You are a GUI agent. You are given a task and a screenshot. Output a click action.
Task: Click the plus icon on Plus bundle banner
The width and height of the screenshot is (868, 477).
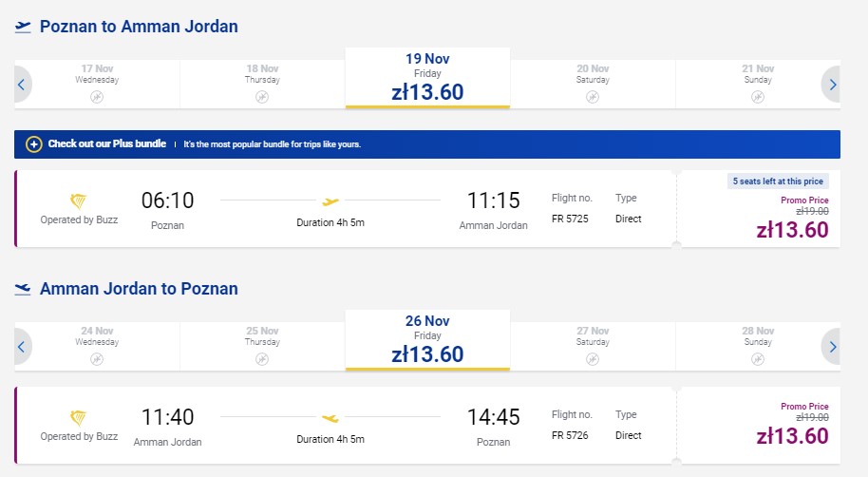[x=34, y=144]
